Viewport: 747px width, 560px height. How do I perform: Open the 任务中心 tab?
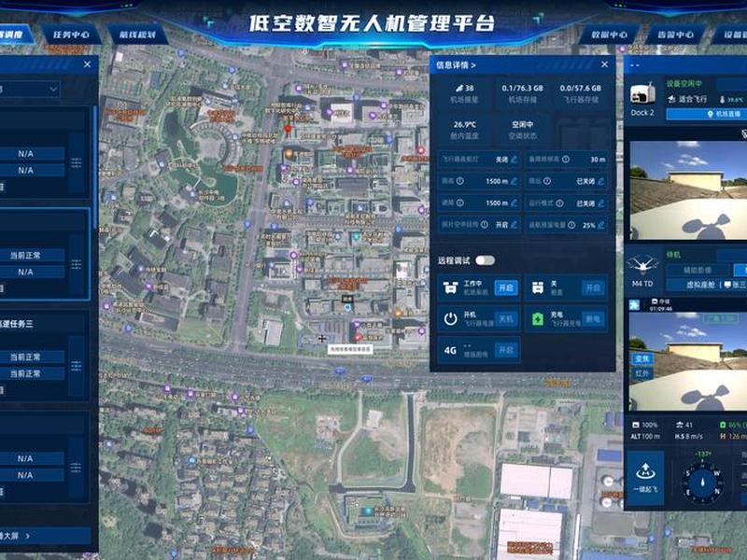click(x=71, y=35)
